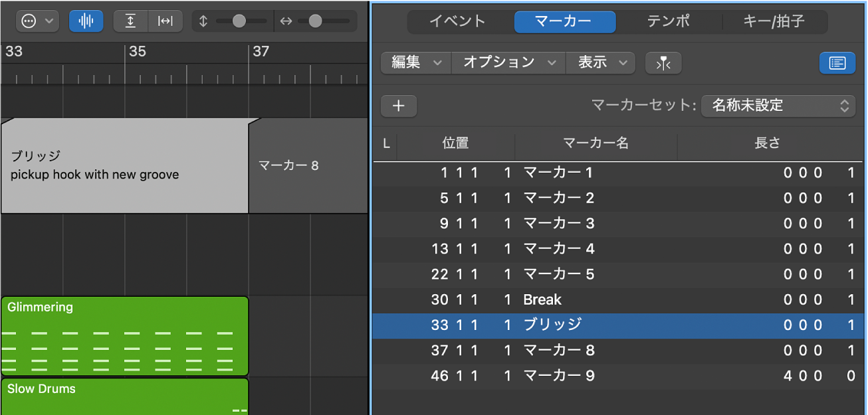Open the マーカーセット popup showing 名称未設定
The height and width of the screenshot is (415, 868).
[778, 106]
